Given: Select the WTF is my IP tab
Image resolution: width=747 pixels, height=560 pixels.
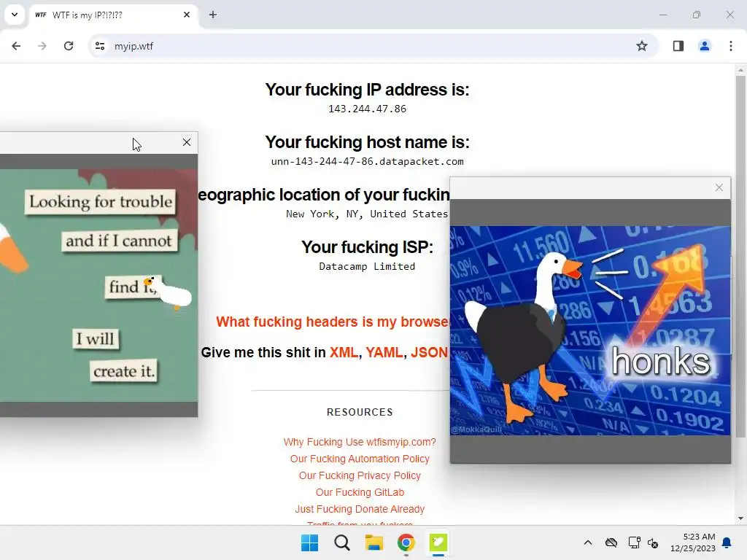Looking at the screenshot, I should click(113, 15).
